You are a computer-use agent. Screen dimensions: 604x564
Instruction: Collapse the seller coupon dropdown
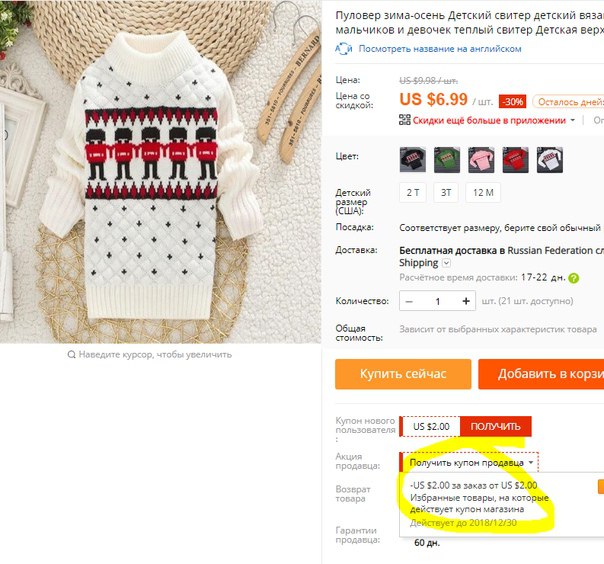pos(531,462)
